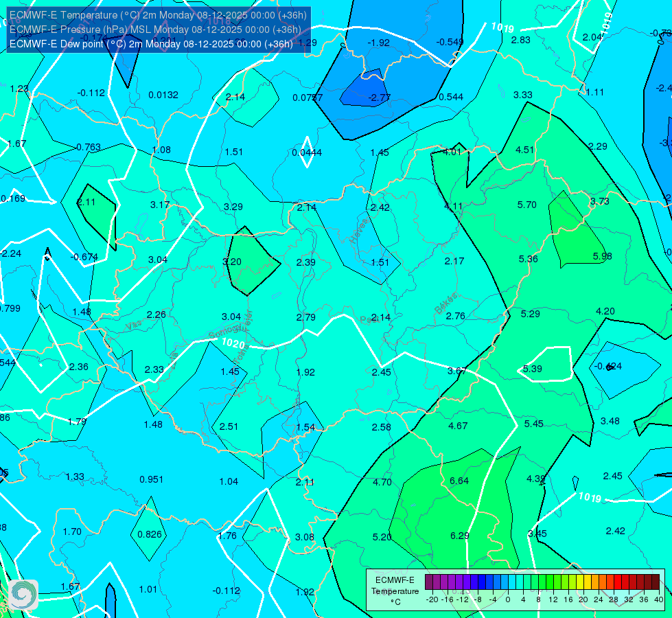Screen dimensions: 672x618
Task: Click the 2.83 temperature value
Action: point(521,40)
